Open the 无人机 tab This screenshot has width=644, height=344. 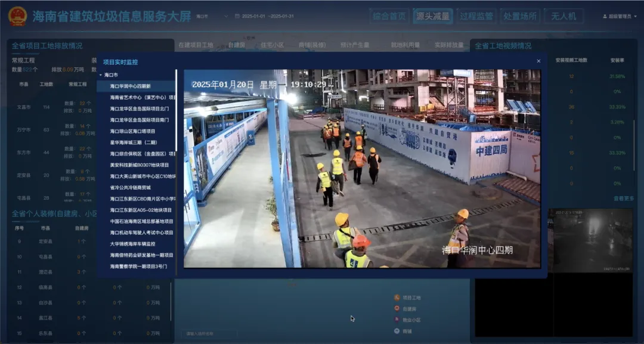pyautogui.click(x=563, y=16)
